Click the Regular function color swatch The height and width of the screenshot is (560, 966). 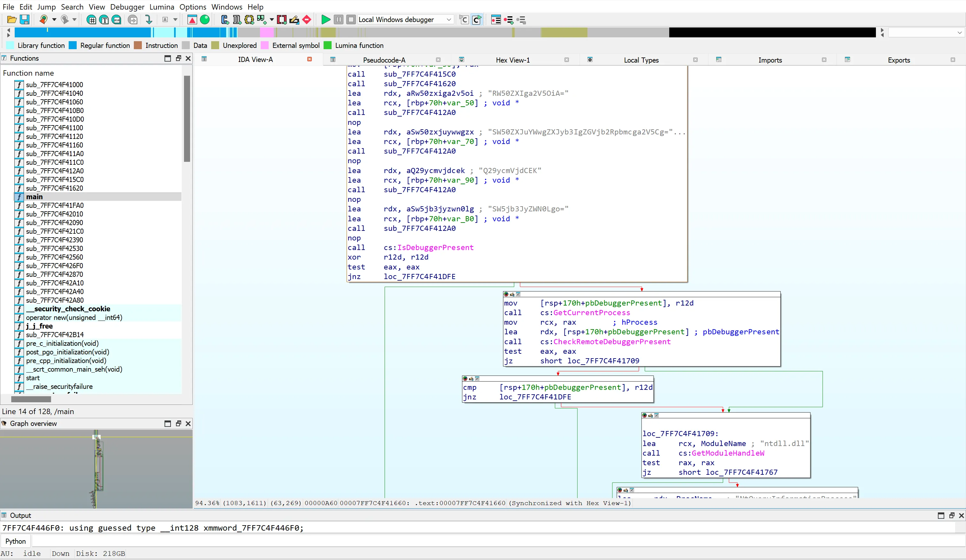pos(73,45)
